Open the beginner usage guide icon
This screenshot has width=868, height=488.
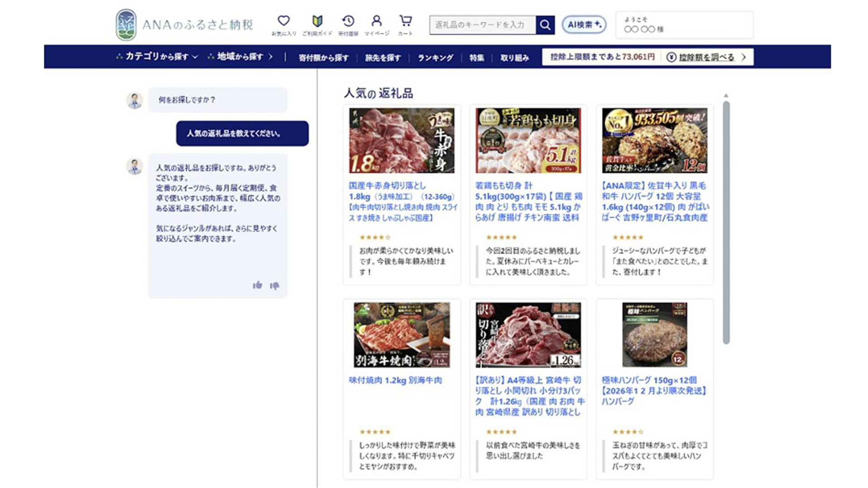[317, 21]
